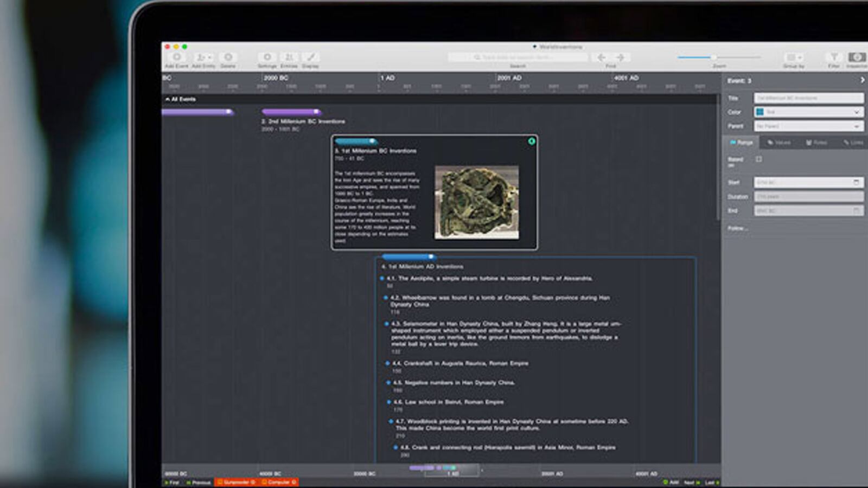868x488 pixels.
Task: Toggle the Inspector panel icon
Action: coord(857,57)
